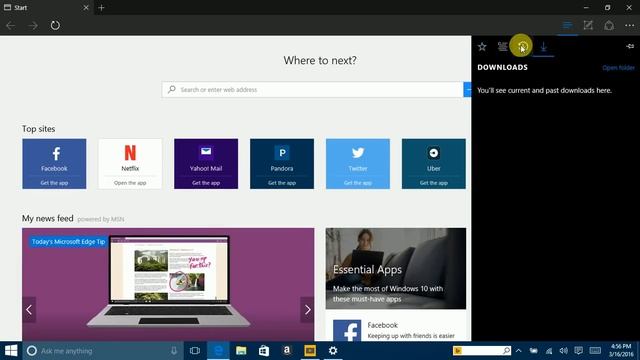
Task: Open the touch keyboard icon in tray
Action: point(595,351)
